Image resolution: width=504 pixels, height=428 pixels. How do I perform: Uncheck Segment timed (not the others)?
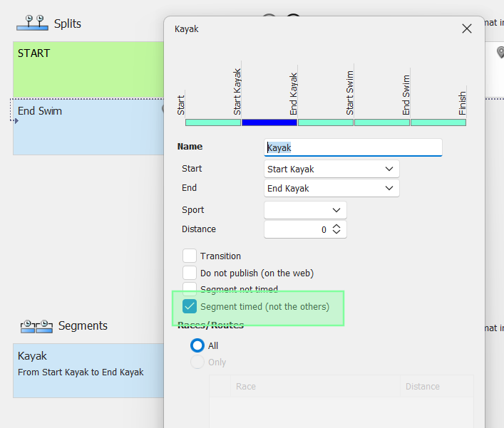190,307
